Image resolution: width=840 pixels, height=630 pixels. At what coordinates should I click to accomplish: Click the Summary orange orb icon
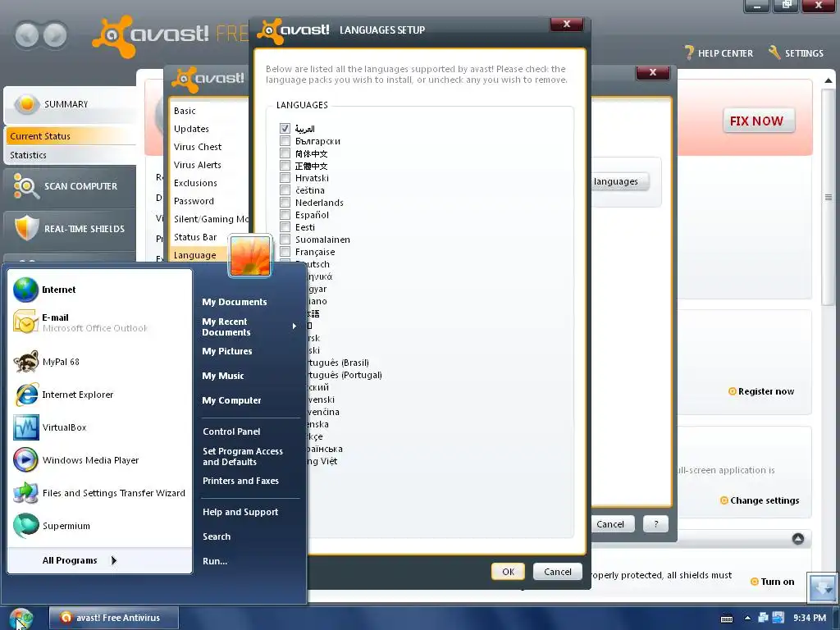(27, 103)
